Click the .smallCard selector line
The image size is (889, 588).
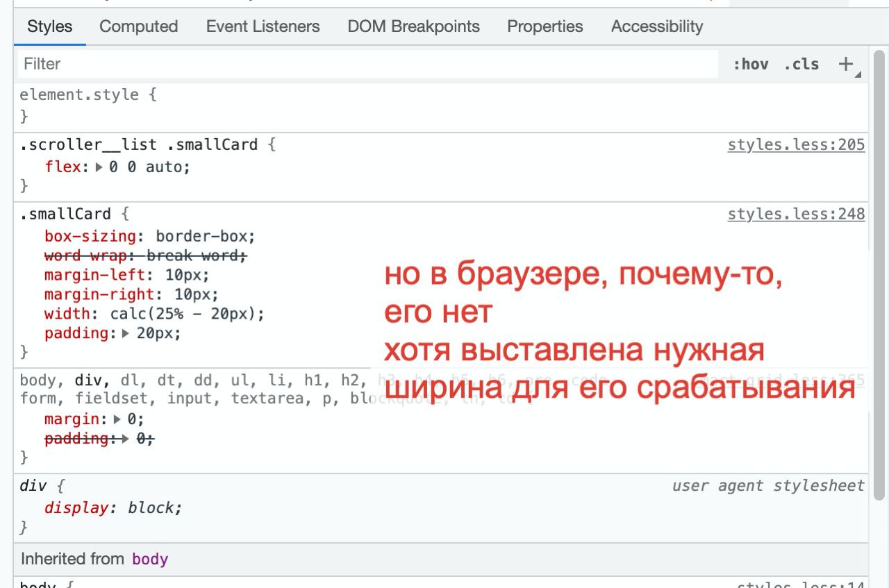(65, 215)
